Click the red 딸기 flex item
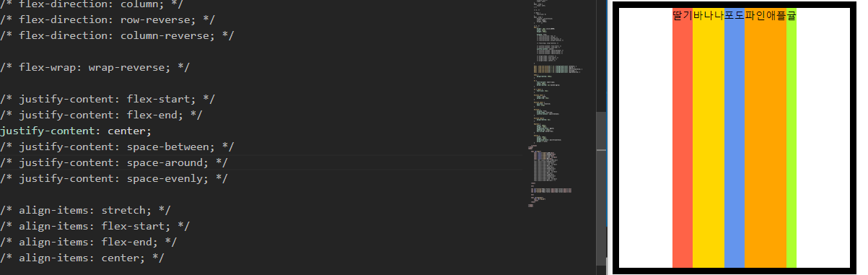Viewport: 868px width, 275px height. (x=682, y=137)
